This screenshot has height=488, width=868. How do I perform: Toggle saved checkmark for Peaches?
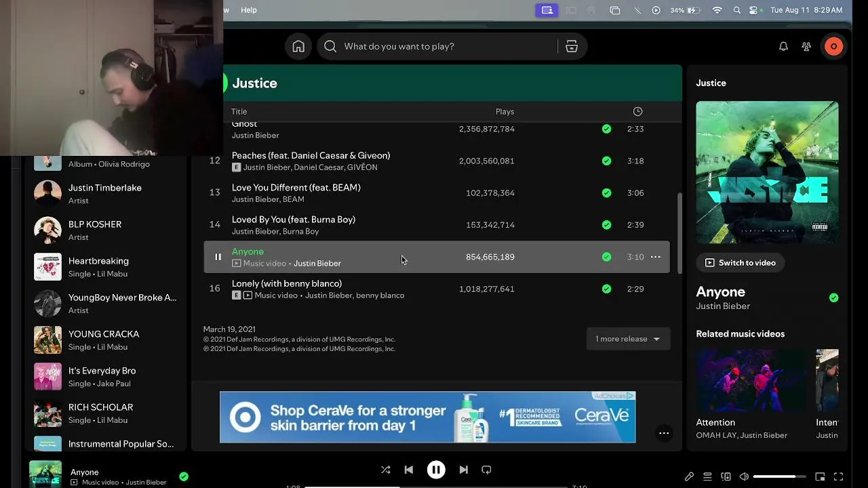point(606,161)
